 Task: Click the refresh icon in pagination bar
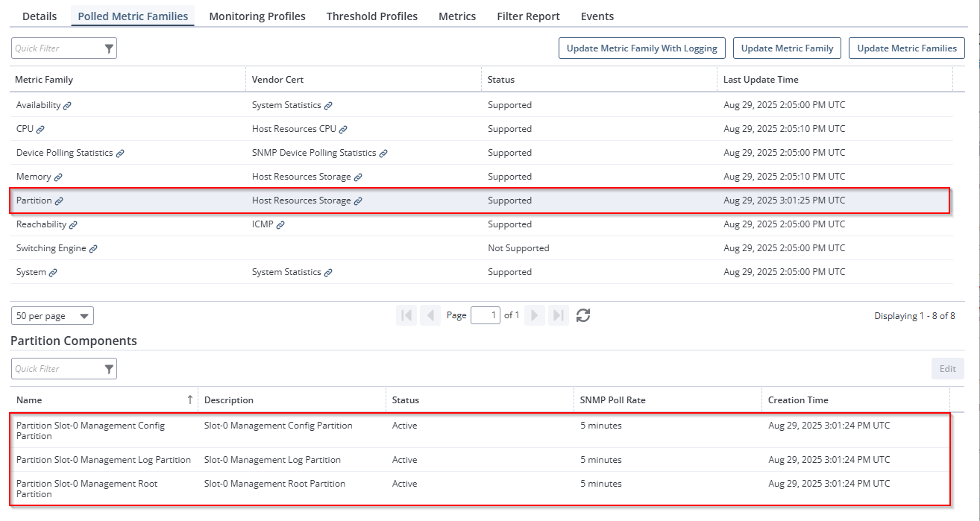click(x=583, y=315)
